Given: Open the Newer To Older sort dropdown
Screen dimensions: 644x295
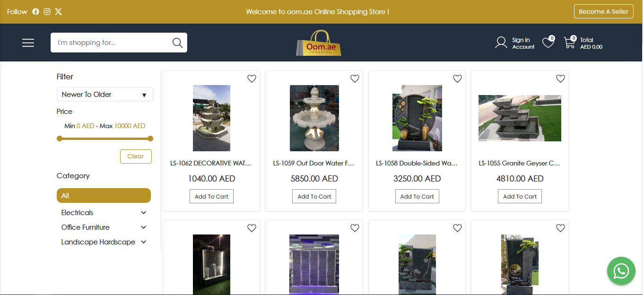Looking at the screenshot, I should (x=105, y=95).
